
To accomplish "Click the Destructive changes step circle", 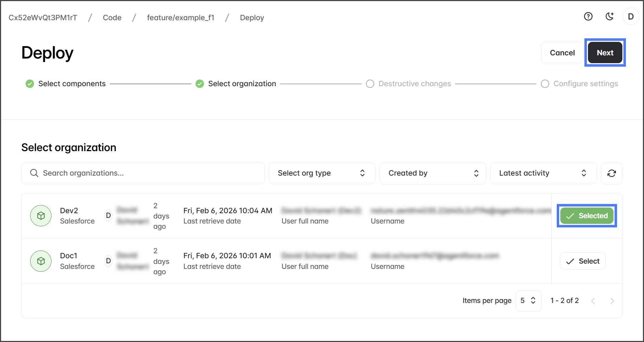I will click(x=370, y=84).
